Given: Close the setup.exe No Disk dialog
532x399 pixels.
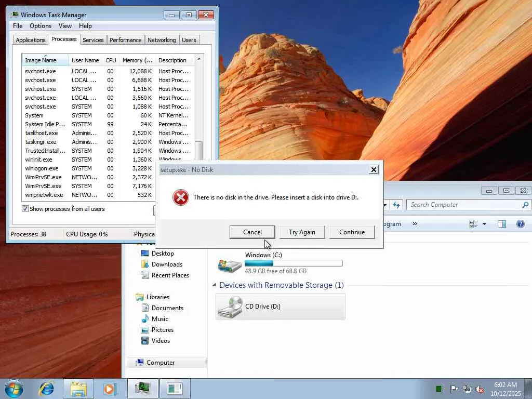Looking at the screenshot, I should coord(374,170).
